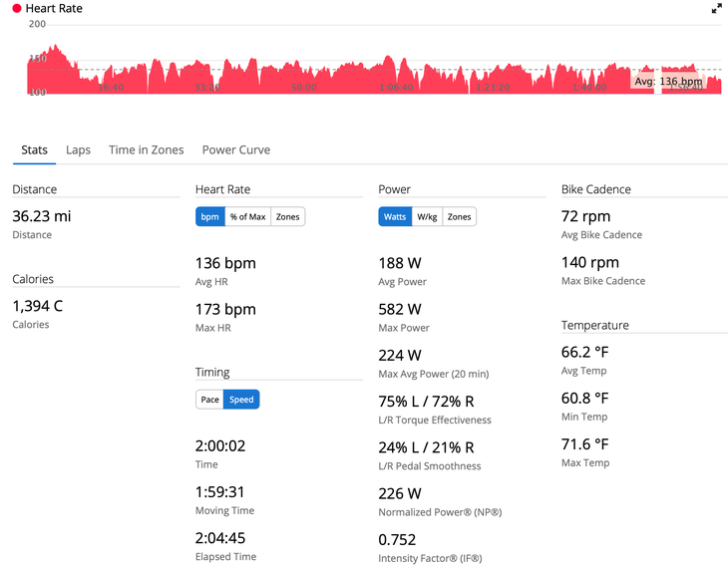Click the 72 rpm Avg Bike Cadence value
The height and width of the screenshot is (568, 728).
coord(586,216)
